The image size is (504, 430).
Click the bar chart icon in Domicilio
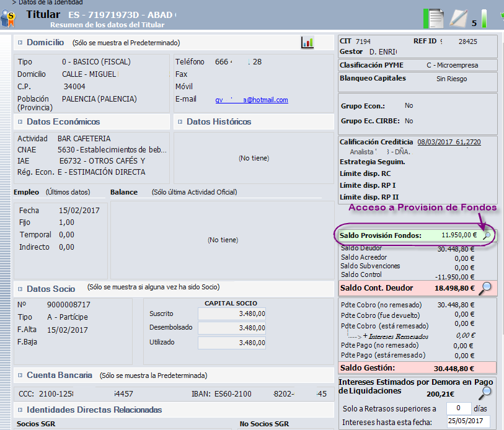pyautogui.click(x=307, y=42)
